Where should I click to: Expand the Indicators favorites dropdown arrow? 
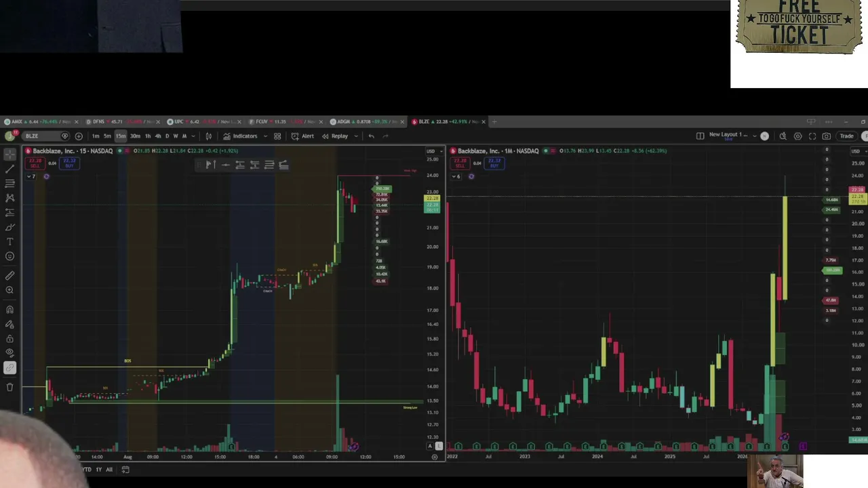[x=264, y=136]
